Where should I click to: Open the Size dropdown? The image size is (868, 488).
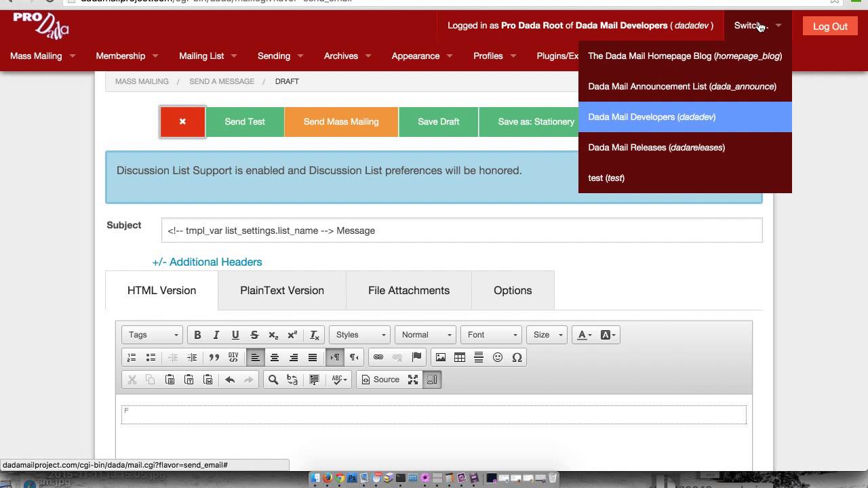pyautogui.click(x=547, y=335)
